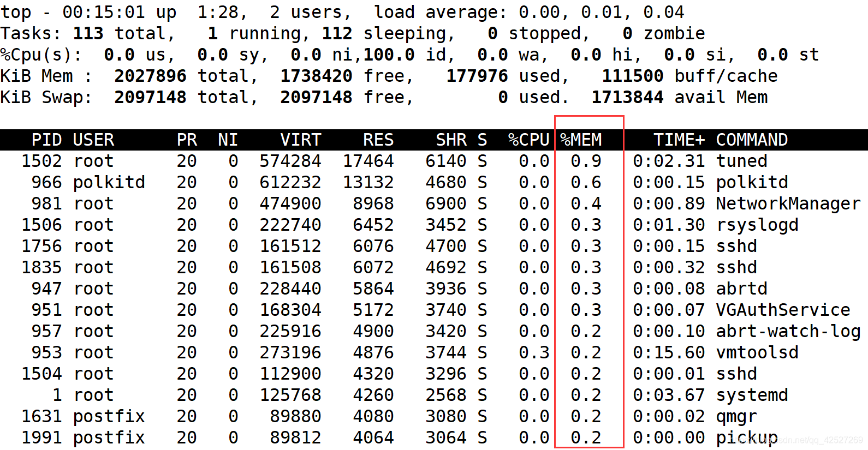
Task: Click the USER column header
Action: click(x=93, y=140)
